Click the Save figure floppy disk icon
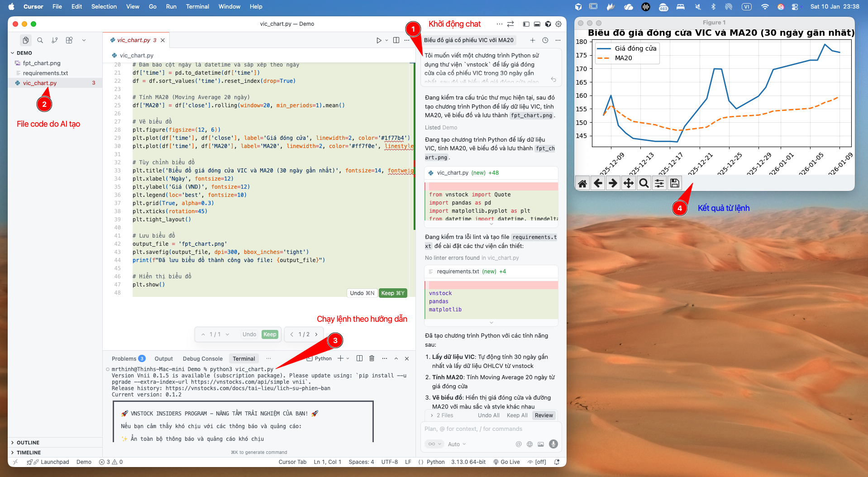Image resolution: width=868 pixels, height=477 pixels. point(674,183)
